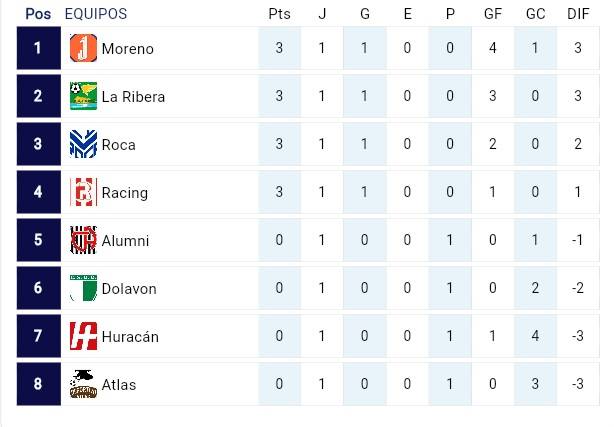This screenshot has width=614, height=427.
Task: Open the Alumni team crest
Action: pyautogui.click(x=83, y=240)
